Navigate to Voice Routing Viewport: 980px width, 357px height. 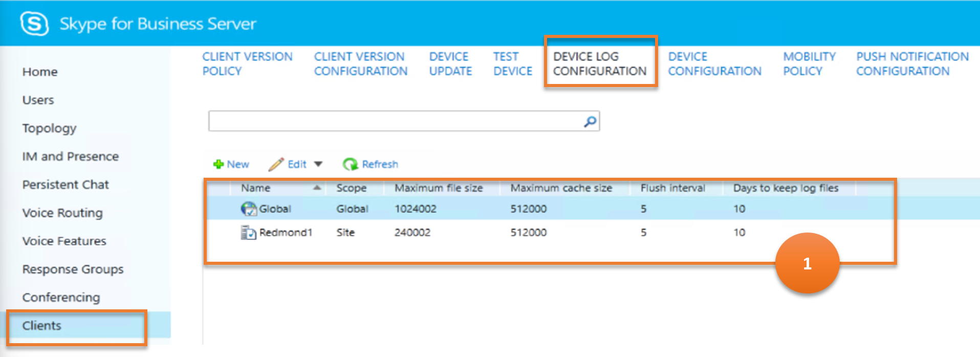click(x=62, y=213)
